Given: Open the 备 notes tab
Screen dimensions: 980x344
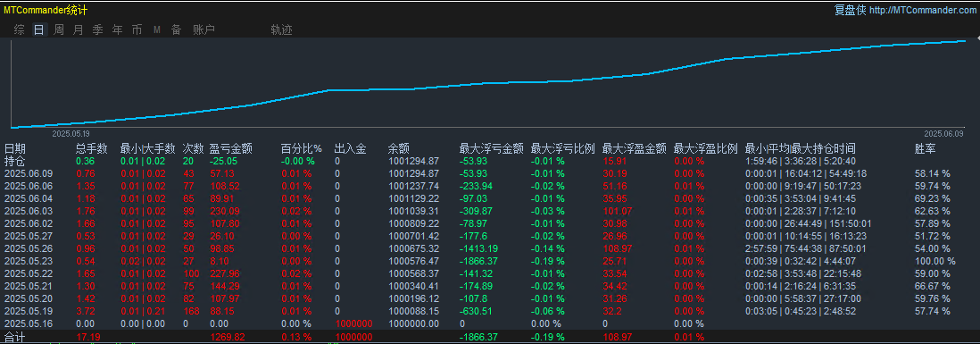Looking at the screenshot, I should pyautogui.click(x=176, y=29).
